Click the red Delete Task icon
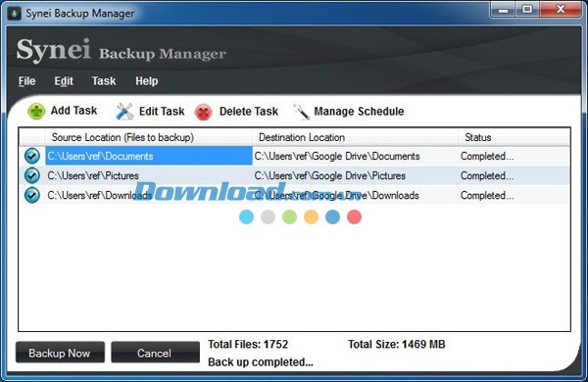 coord(204,112)
